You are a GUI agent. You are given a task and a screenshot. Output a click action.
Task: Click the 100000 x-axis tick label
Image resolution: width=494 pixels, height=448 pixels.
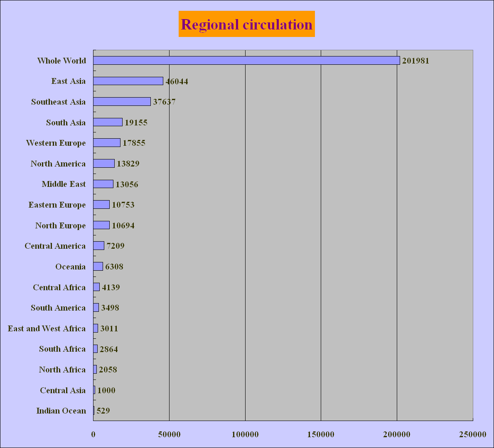click(245, 434)
